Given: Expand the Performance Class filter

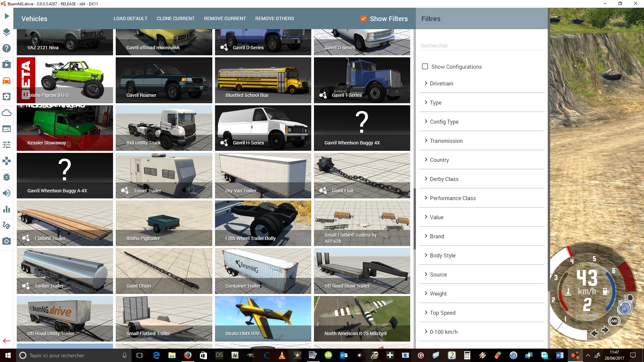Looking at the screenshot, I should coord(482,198).
